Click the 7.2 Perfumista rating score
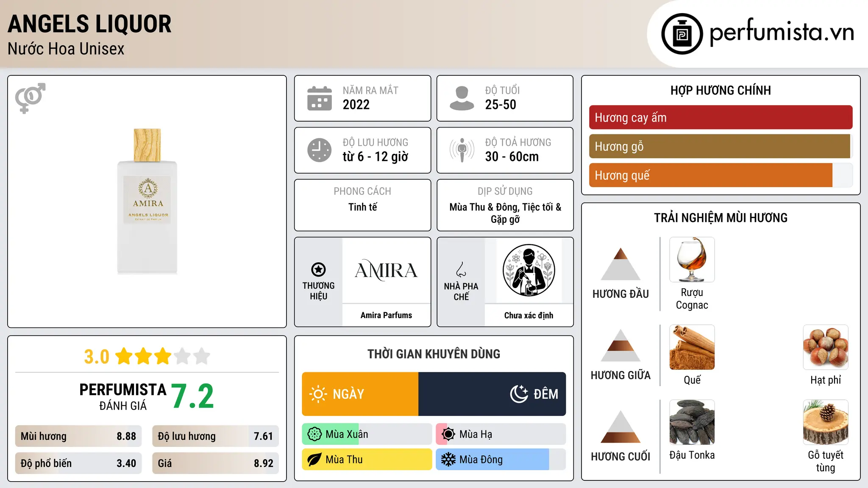 [192, 396]
